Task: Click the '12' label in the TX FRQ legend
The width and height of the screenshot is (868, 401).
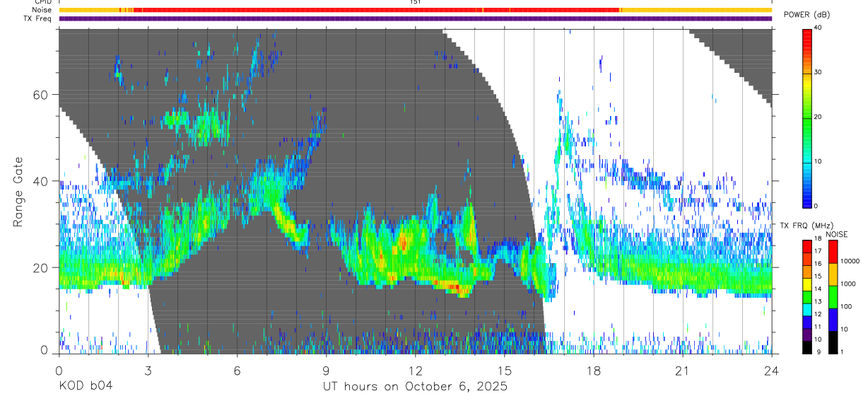Action: coord(817,314)
